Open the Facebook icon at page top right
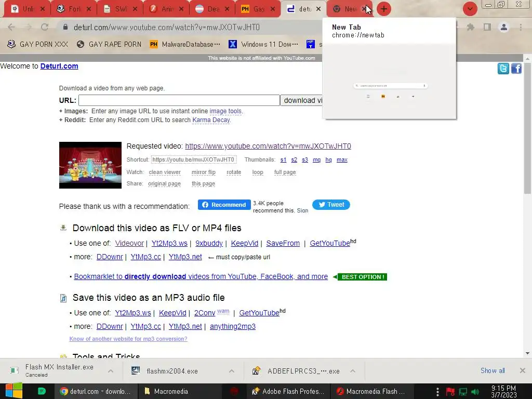532x399 pixels. (x=516, y=69)
